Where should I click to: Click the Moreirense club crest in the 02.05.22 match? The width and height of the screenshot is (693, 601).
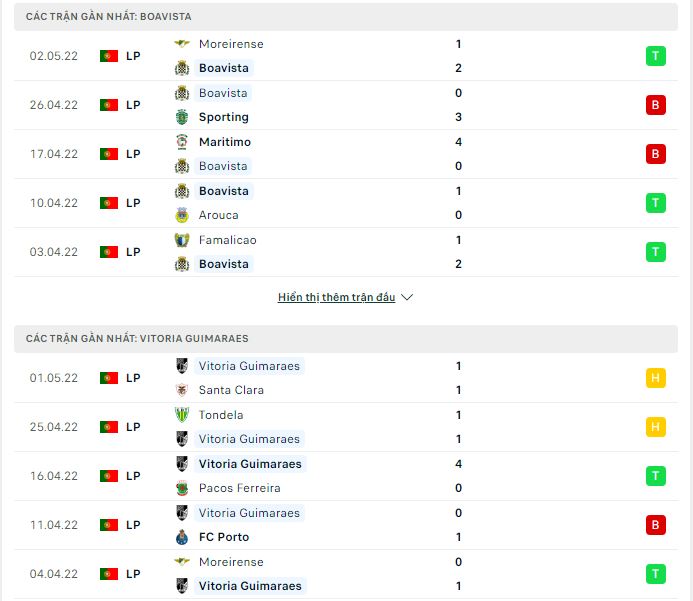click(x=182, y=44)
